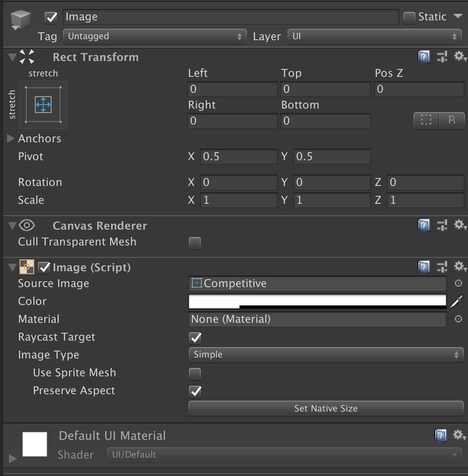Image resolution: width=468 pixels, height=476 pixels.
Task: Disable the Image (Script) component checkbox
Action: [x=44, y=267]
